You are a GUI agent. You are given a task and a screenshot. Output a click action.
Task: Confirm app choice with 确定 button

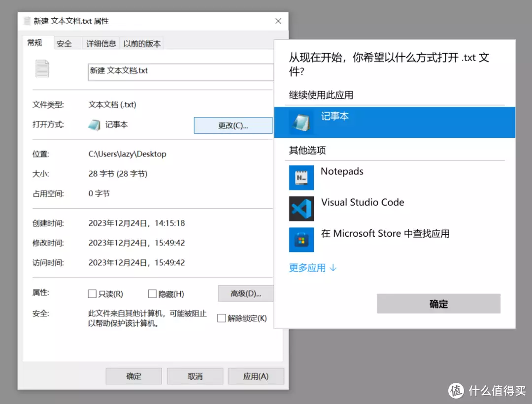coord(438,304)
